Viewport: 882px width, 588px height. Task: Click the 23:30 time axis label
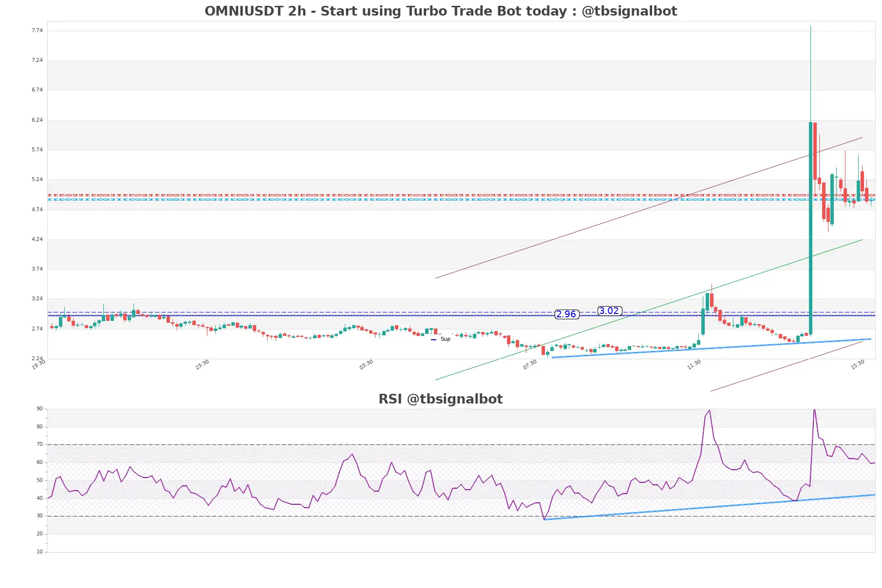(x=202, y=365)
